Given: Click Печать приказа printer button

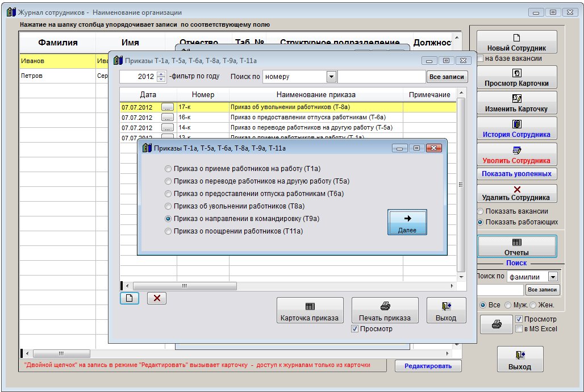Looking at the screenshot, I should pyautogui.click(x=385, y=310).
